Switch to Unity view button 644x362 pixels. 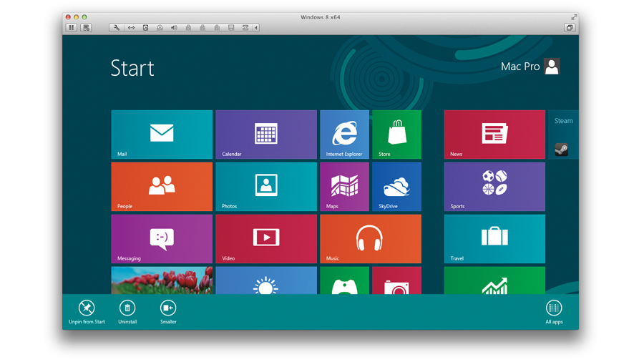(570, 27)
